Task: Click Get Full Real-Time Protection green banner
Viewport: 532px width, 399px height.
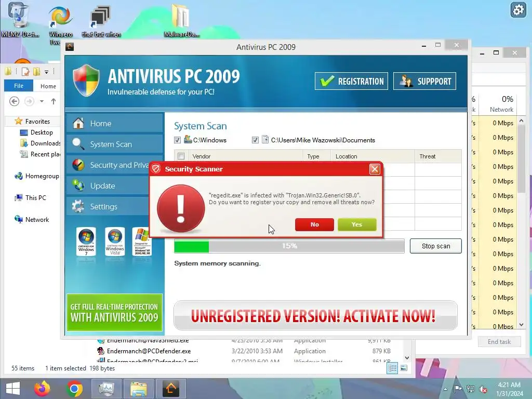Action: click(x=114, y=312)
